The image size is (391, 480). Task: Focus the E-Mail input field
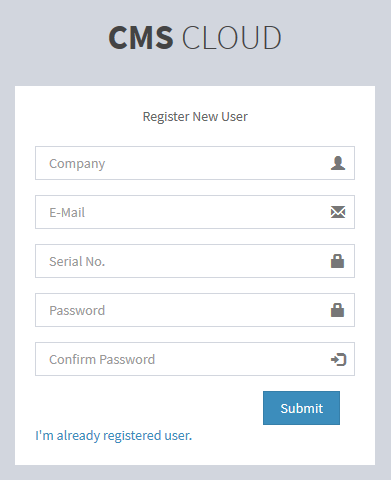click(x=195, y=212)
